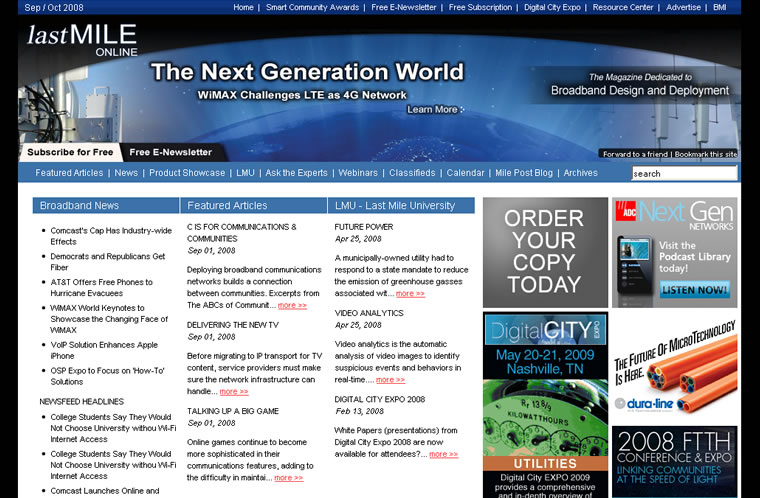Open WiMAX World Keynotes news item
Image resolution: width=760 pixels, height=498 pixels.
coord(109,319)
